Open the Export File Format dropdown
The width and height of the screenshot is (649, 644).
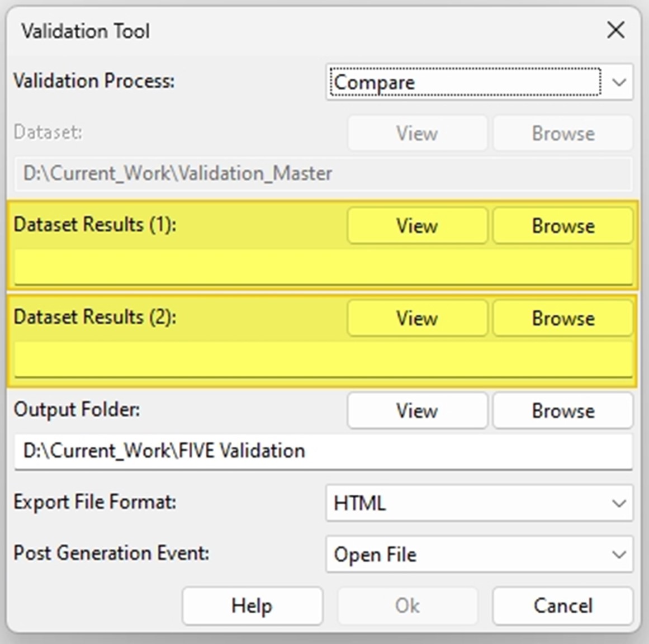[x=619, y=503]
